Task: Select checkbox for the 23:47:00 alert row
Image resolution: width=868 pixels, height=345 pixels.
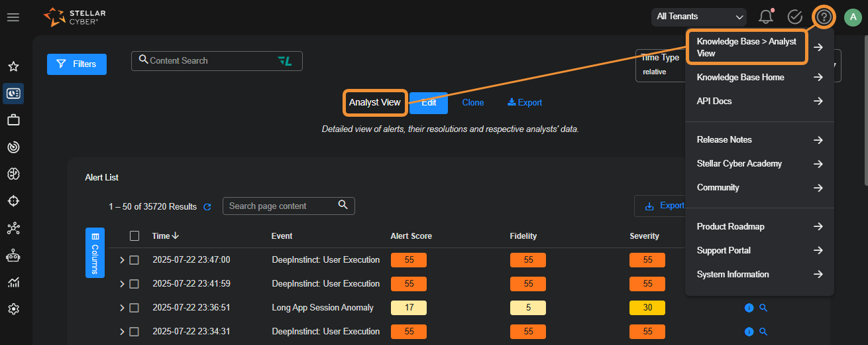Action: (134, 260)
